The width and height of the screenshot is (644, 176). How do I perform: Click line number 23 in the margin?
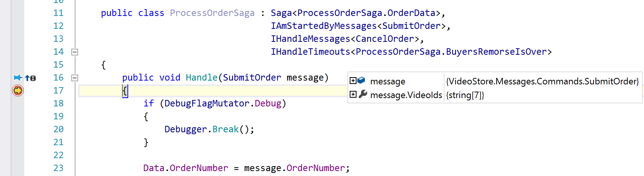pos(58,168)
